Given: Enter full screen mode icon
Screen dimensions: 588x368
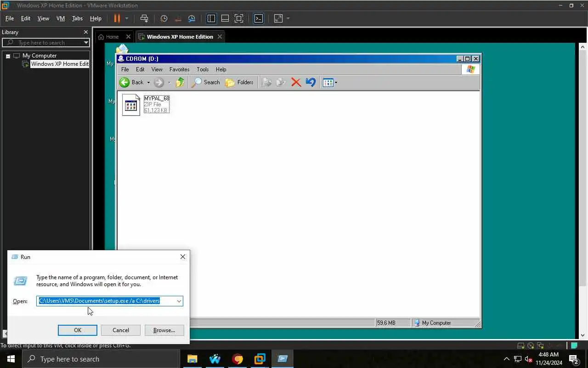Looking at the screenshot, I should (x=239, y=18).
